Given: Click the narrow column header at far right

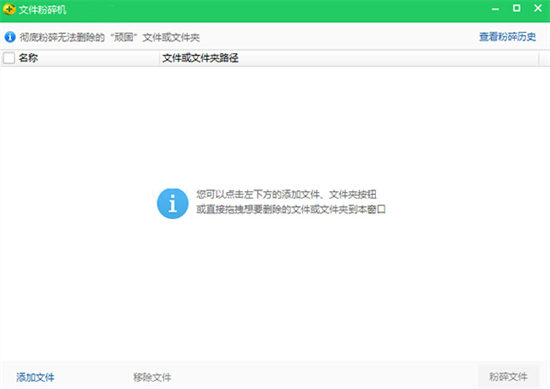Looking at the screenshot, I should [544, 58].
